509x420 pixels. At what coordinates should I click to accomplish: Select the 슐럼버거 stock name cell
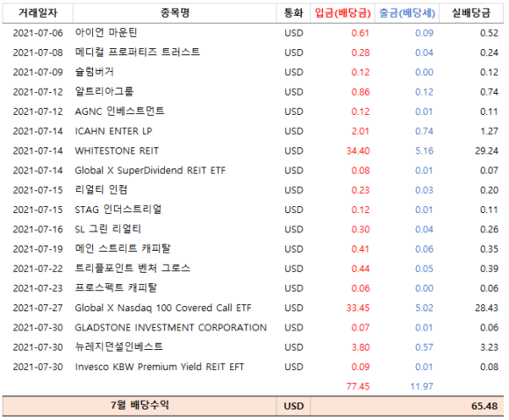click(95, 72)
